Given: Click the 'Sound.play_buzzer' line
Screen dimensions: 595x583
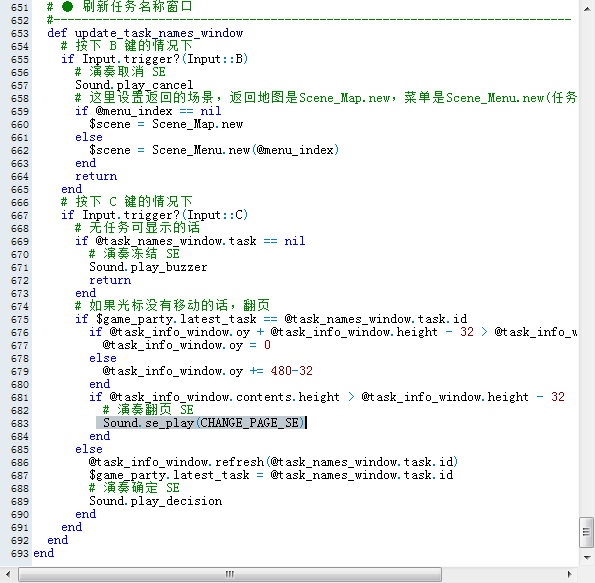Looking at the screenshot, I should click(x=148, y=267).
